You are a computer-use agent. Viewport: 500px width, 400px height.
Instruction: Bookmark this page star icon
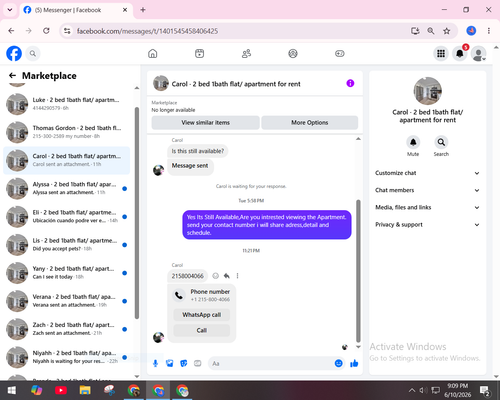pyautogui.click(x=447, y=31)
